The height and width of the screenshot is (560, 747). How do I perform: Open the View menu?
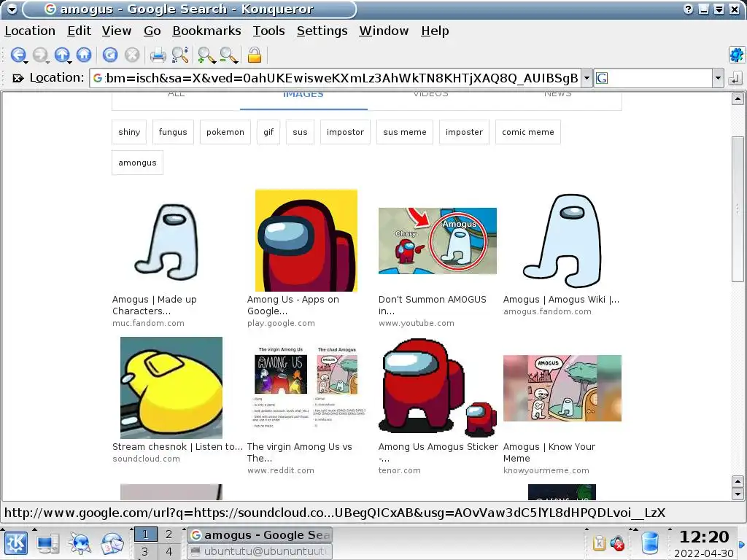[x=117, y=31]
